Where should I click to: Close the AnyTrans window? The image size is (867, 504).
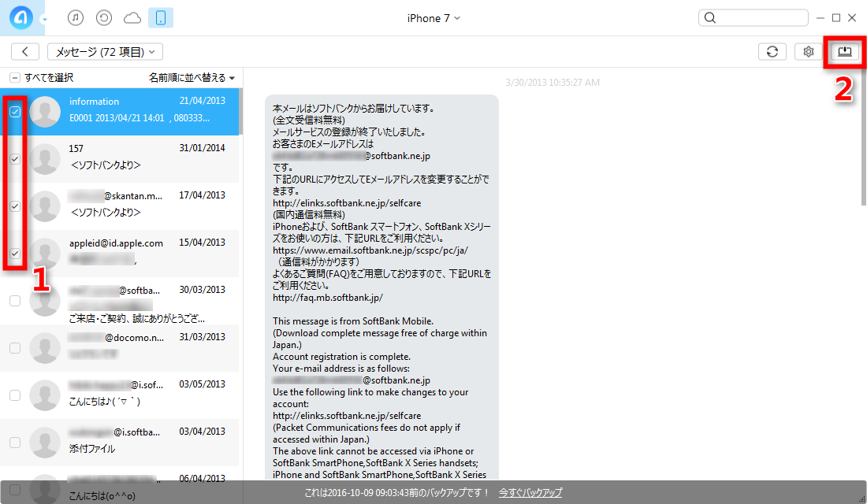coord(852,18)
